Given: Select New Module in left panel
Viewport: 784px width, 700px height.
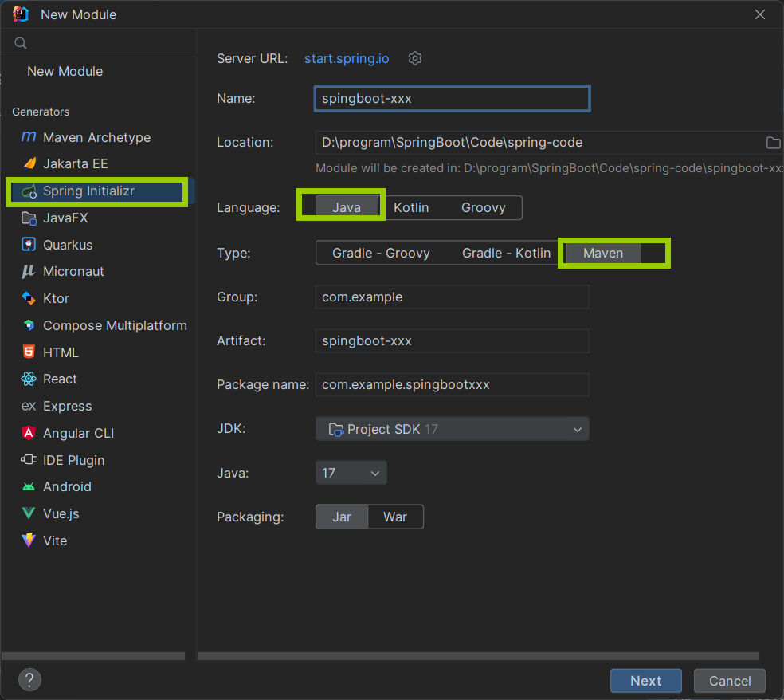Looking at the screenshot, I should 65,71.
